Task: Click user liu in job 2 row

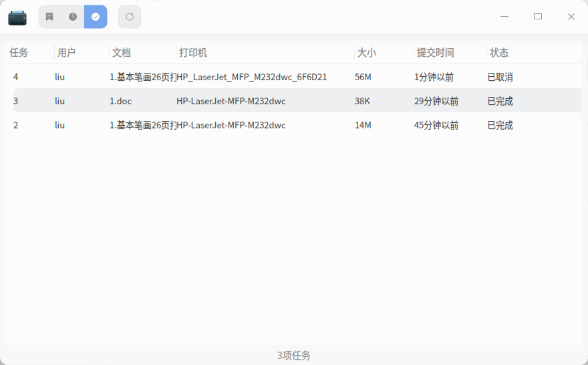Action: click(59, 125)
